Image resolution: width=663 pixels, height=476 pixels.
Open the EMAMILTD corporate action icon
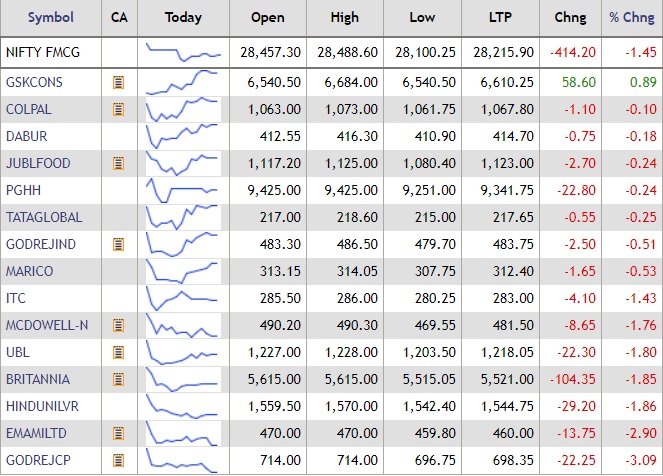pos(118,433)
